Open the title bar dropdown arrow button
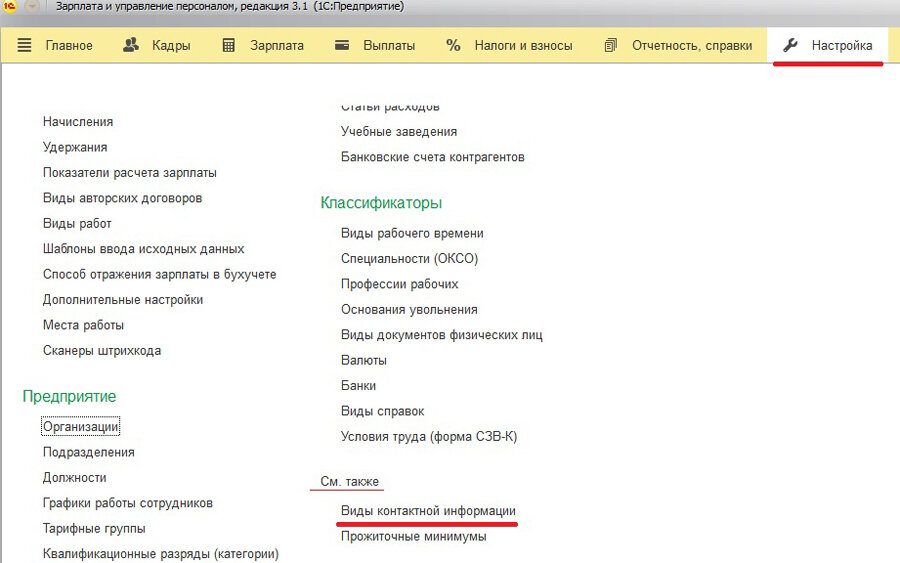Screen dimensions: 900x563 point(32,6)
